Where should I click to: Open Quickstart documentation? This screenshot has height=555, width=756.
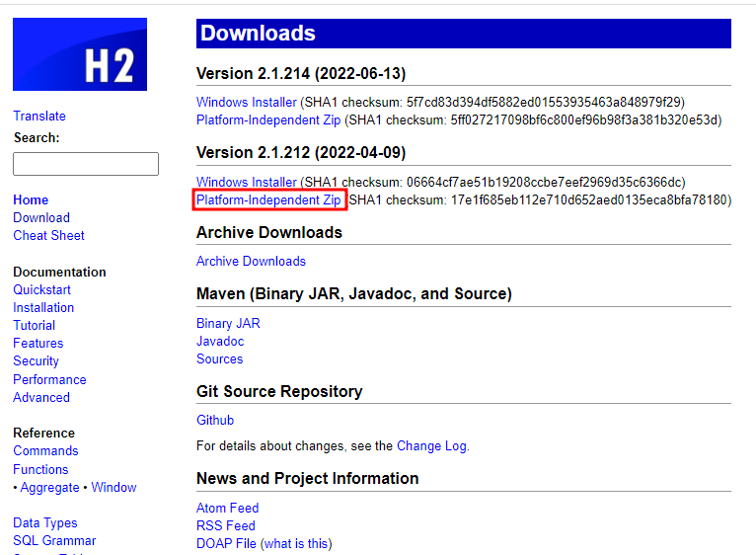pos(42,289)
